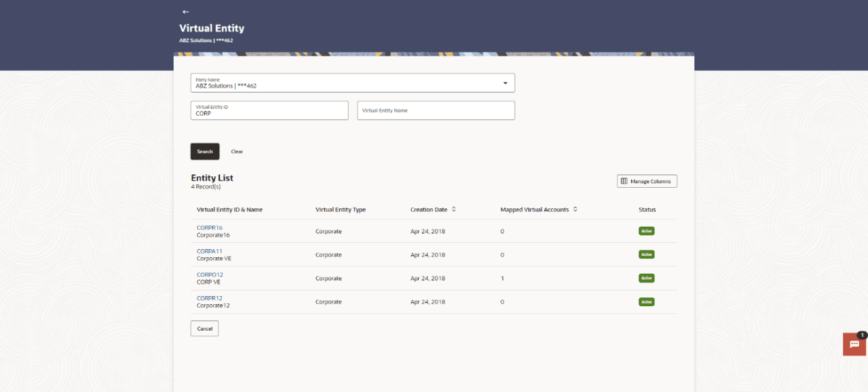Sort by Creation Date arrows
The height and width of the screenshot is (392, 868).
click(x=454, y=210)
